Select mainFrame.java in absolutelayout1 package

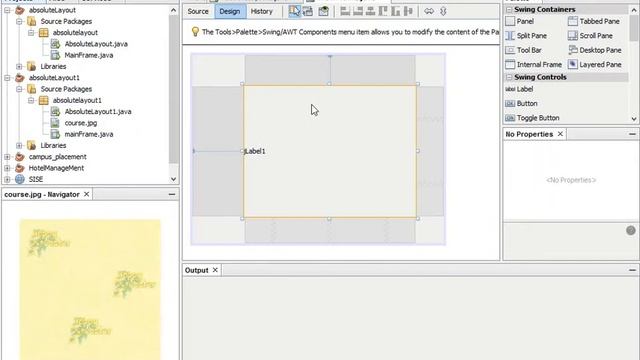click(x=89, y=134)
